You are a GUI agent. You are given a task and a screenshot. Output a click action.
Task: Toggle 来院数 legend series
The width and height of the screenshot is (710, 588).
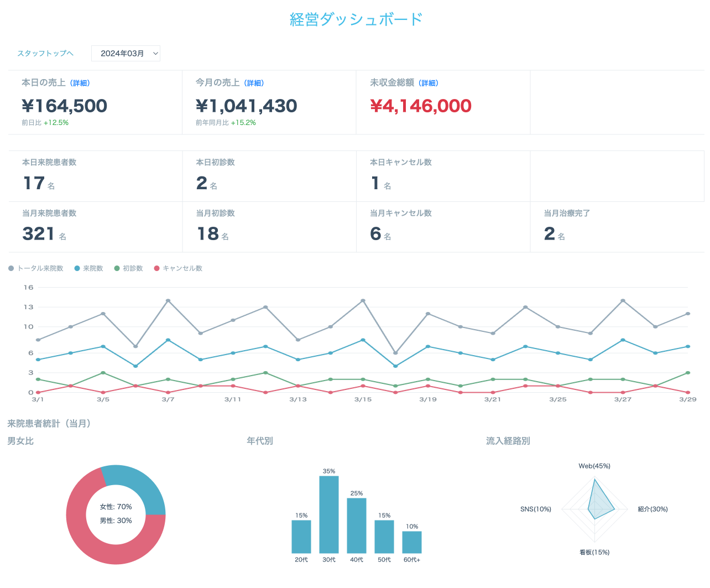pos(93,268)
